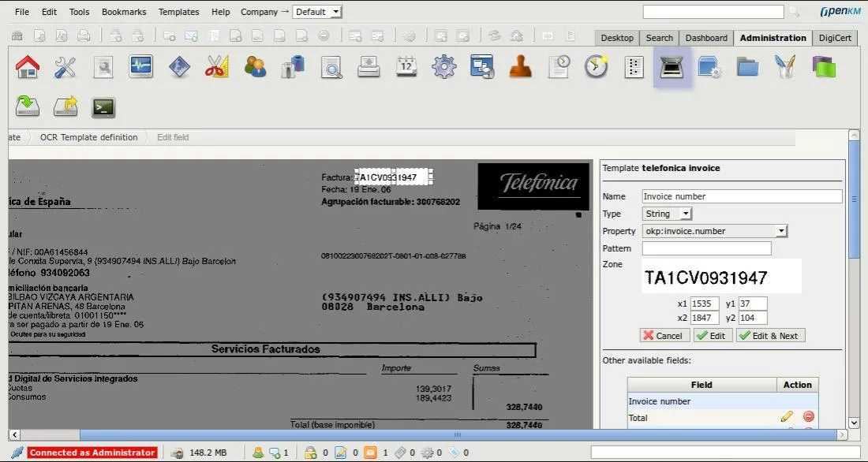Switch to the Desktop tab
Image resolution: width=868 pixels, height=462 pixels.
pyautogui.click(x=617, y=38)
